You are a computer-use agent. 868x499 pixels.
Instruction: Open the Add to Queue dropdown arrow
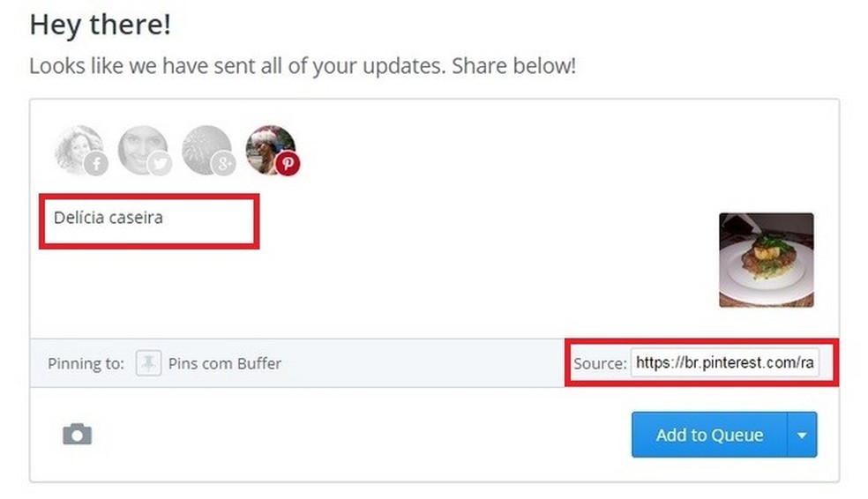pyautogui.click(x=802, y=435)
